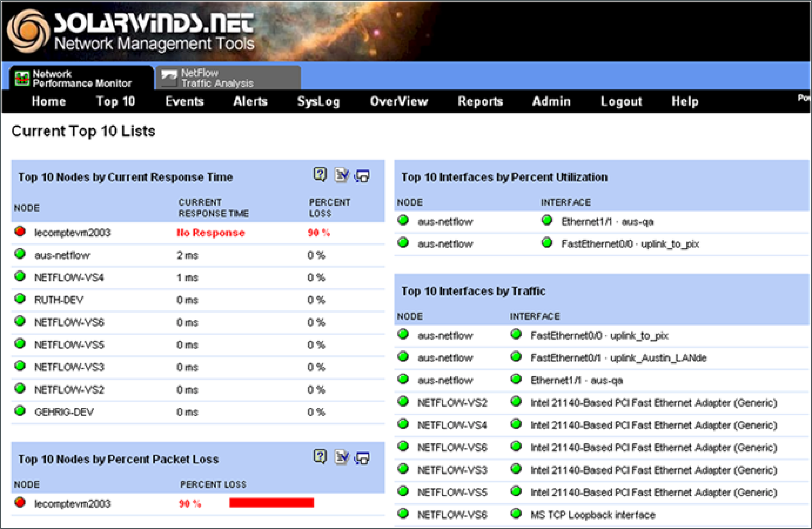
Task: Open printable view icon in Packet Loss panel
Action: click(362, 458)
